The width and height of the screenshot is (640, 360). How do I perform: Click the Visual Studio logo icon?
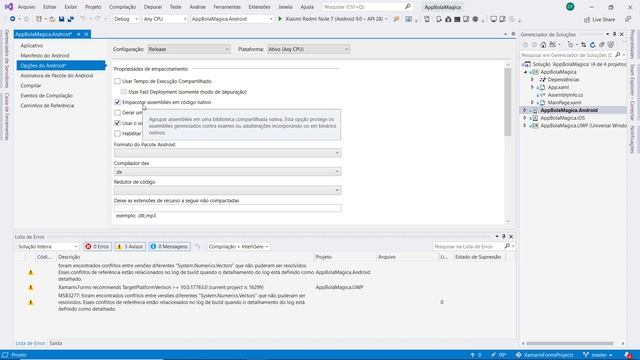coord(9,7)
